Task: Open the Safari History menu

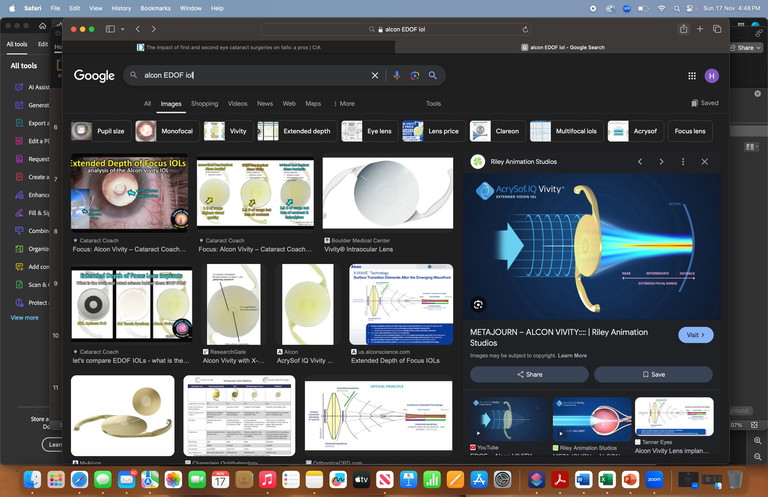Action: point(121,8)
